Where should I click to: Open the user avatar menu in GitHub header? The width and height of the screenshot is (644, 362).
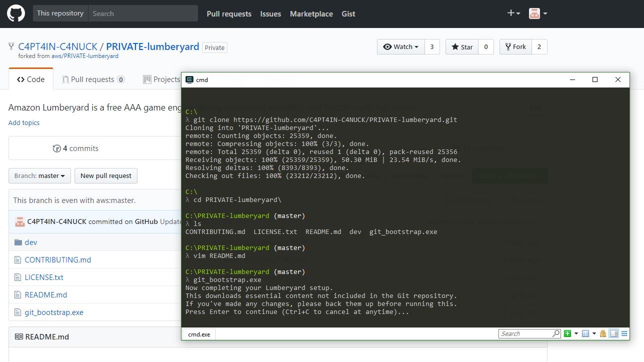pyautogui.click(x=538, y=13)
